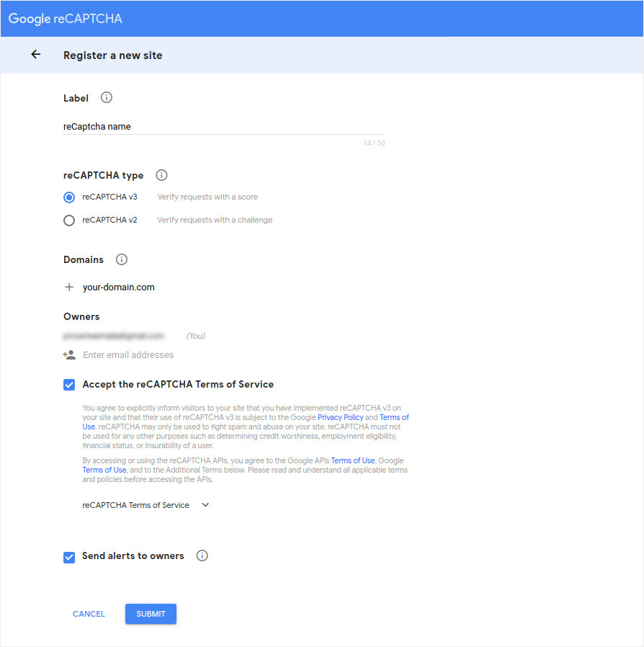Collapse the reCAPTCHA Terms of Service chevron
The height and width of the screenshot is (647, 644).
tap(205, 505)
